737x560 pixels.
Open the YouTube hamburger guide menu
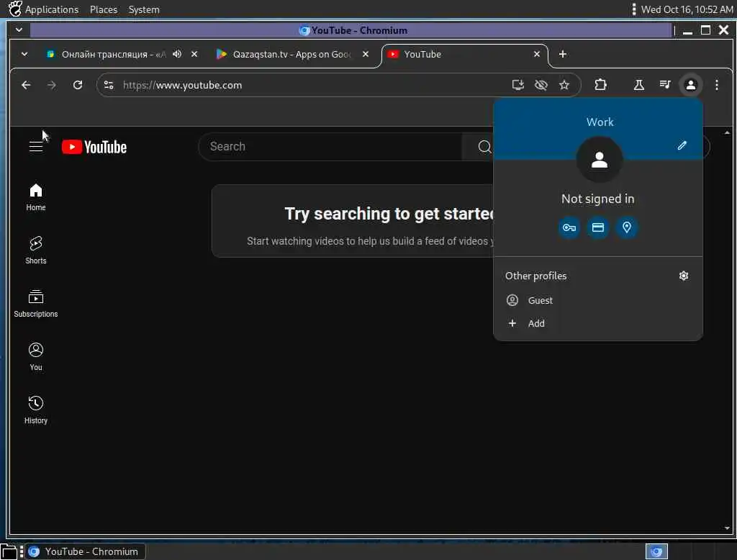[x=36, y=147]
